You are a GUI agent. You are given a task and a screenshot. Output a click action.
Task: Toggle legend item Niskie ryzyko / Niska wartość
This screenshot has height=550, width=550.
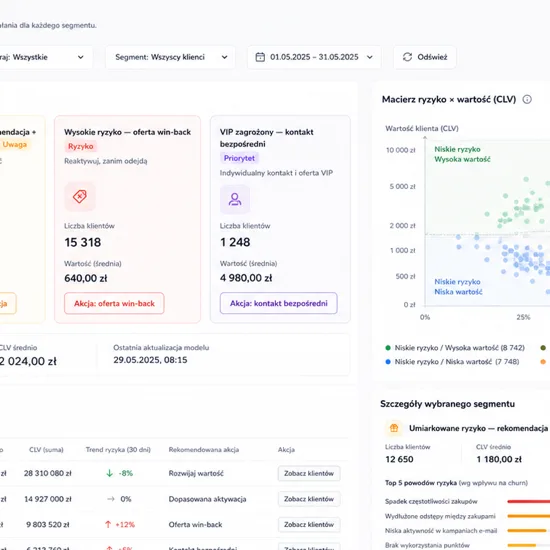452,362
